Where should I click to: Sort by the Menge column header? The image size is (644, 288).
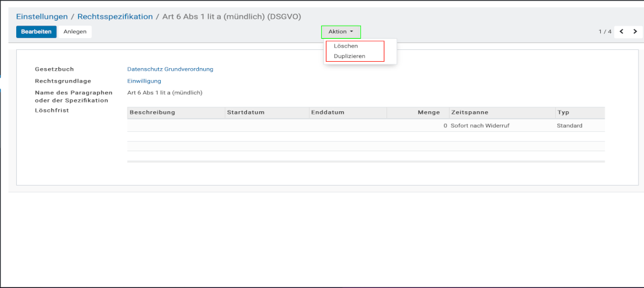click(x=428, y=112)
